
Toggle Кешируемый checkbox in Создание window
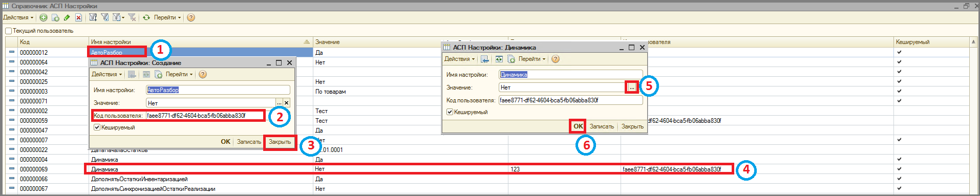coord(97,127)
